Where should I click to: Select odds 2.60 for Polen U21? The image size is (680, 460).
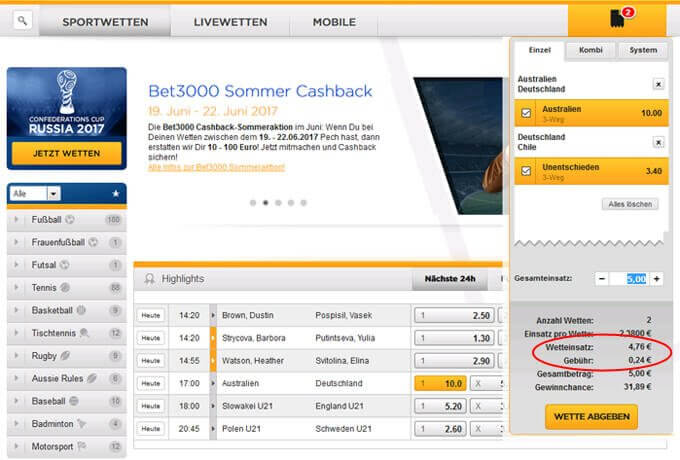[440, 428]
